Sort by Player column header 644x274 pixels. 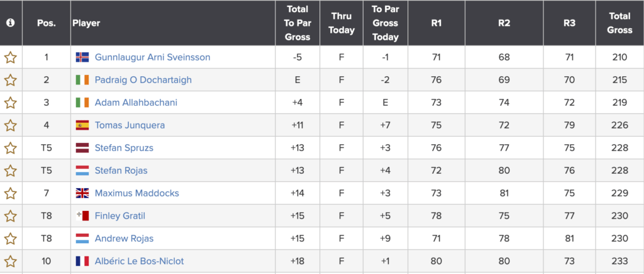click(x=86, y=23)
